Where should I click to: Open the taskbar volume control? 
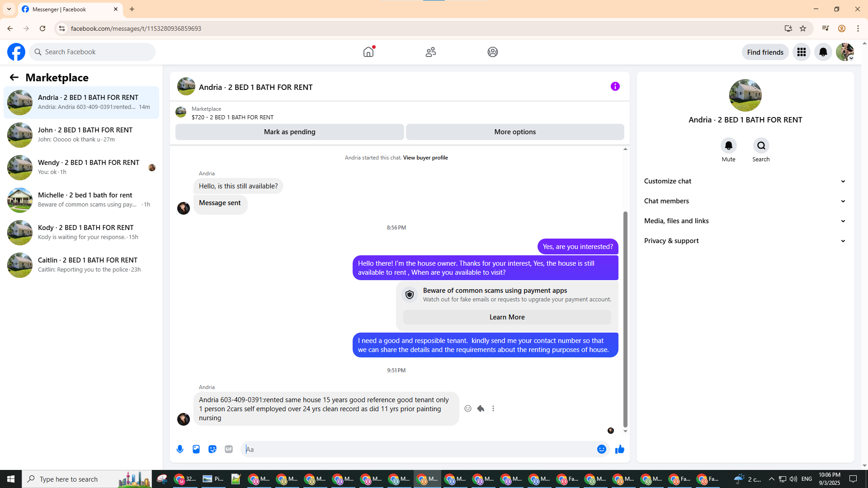pyautogui.click(x=793, y=479)
